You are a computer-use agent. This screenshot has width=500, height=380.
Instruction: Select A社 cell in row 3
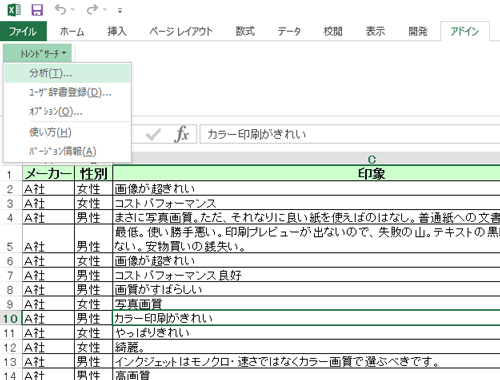[48, 203]
